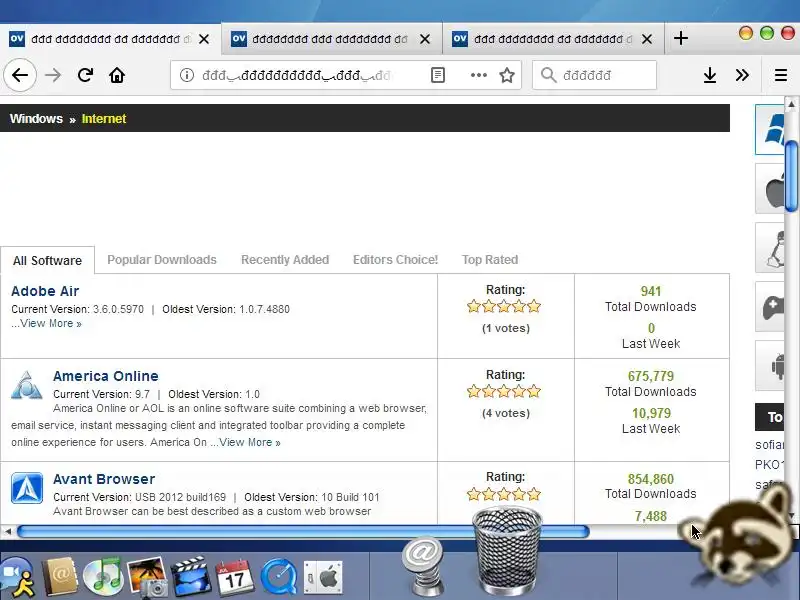Open the hamburger application menu

[781, 76]
